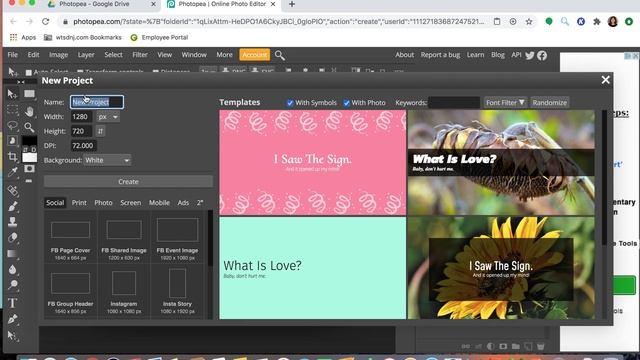This screenshot has width=640, height=360.
Task: Switch to the Print presets tab
Action: (79, 203)
